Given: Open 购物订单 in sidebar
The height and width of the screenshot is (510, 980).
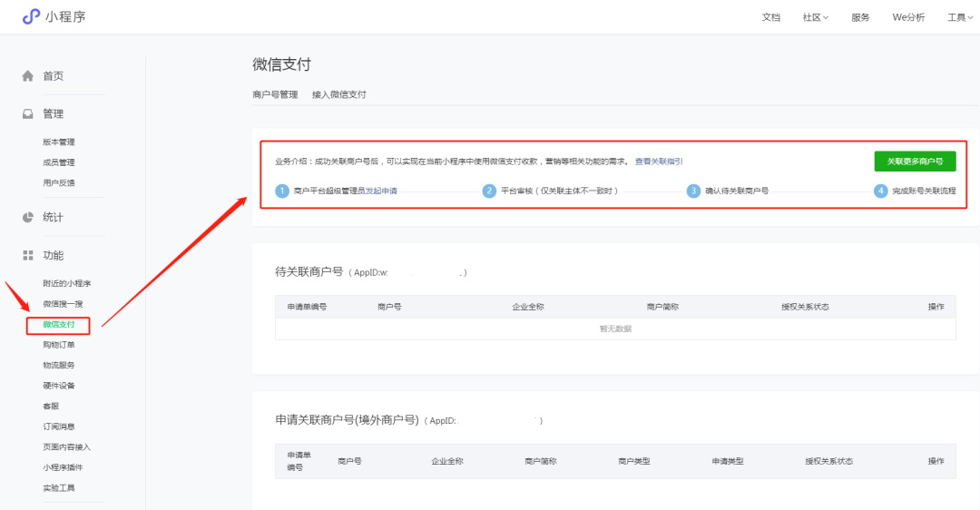Looking at the screenshot, I should point(59,345).
